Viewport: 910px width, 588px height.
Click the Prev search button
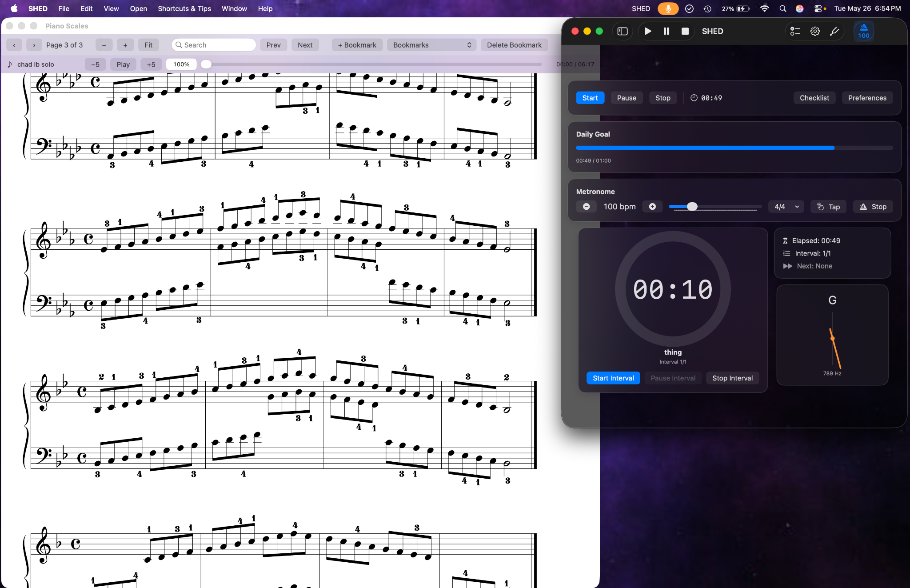click(x=274, y=45)
